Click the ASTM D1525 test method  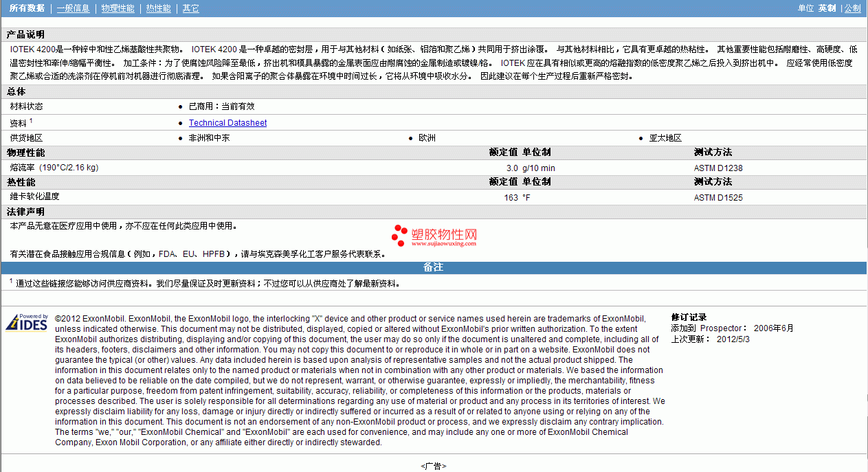718,198
